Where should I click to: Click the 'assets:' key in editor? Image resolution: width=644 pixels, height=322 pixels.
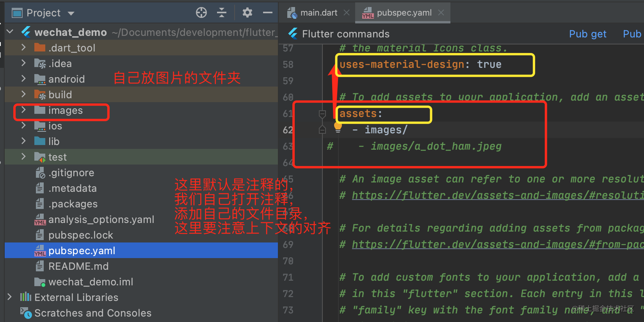(x=361, y=113)
